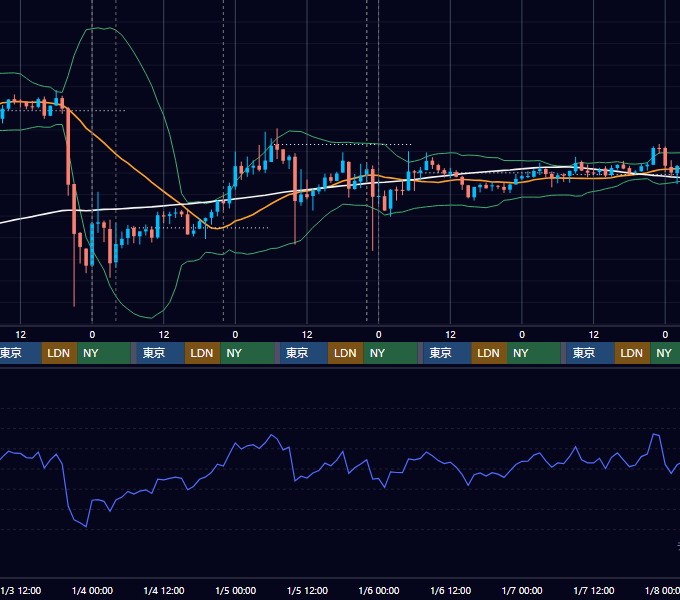
Task: Select the 東京 session block at 1/5 12:00
Action: (x=304, y=353)
